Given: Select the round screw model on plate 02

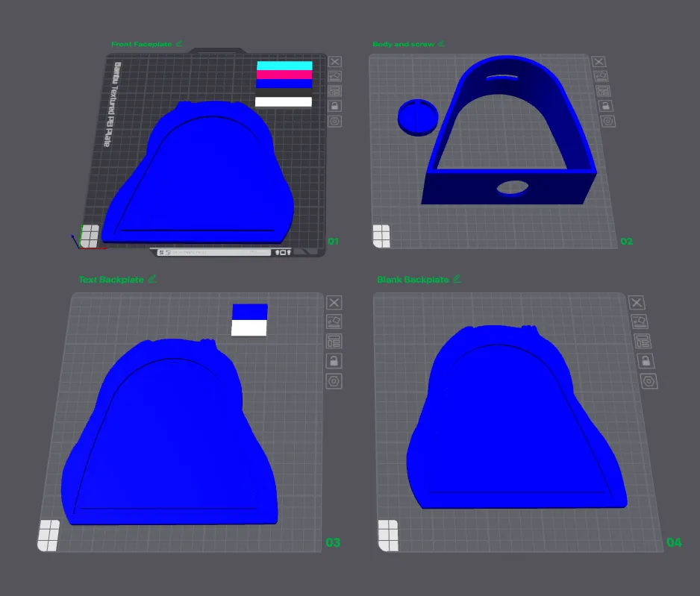Looking at the screenshot, I should click(x=418, y=117).
